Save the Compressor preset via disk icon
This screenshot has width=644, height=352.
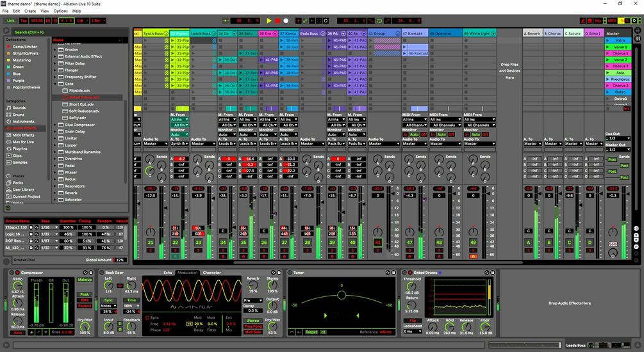[x=90, y=273]
